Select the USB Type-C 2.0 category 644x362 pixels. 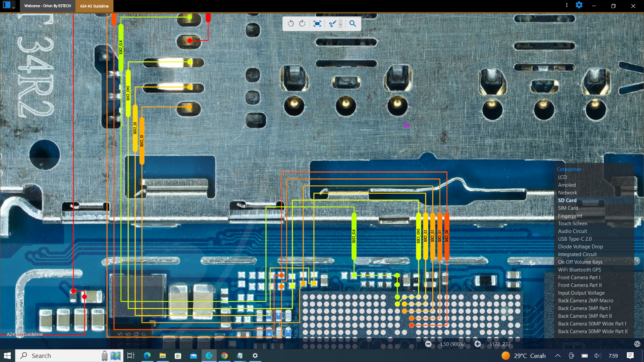pyautogui.click(x=575, y=239)
